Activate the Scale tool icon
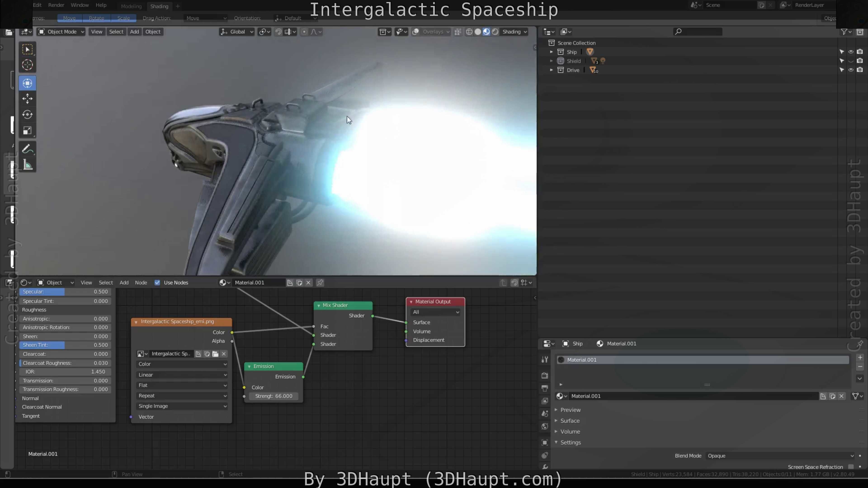The height and width of the screenshot is (488, 868). [27, 131]
